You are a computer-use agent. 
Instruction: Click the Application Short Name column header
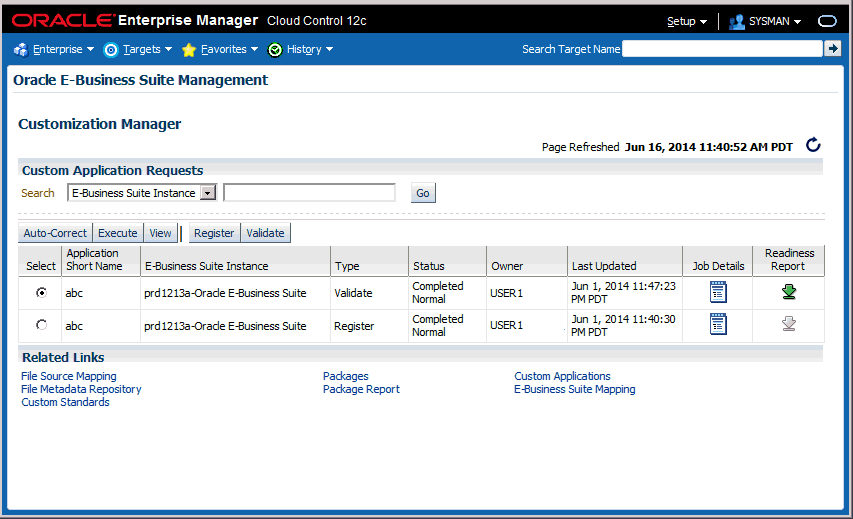tap(101, 260)
